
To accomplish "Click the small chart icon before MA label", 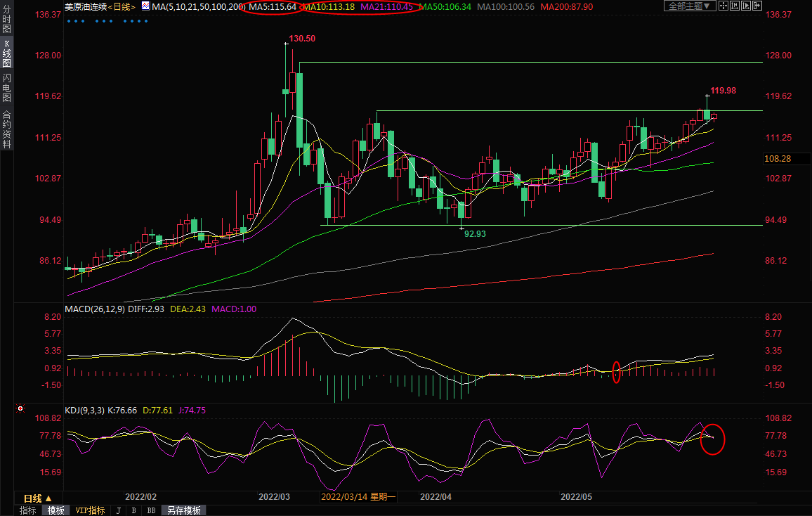I will click(145, 6).
